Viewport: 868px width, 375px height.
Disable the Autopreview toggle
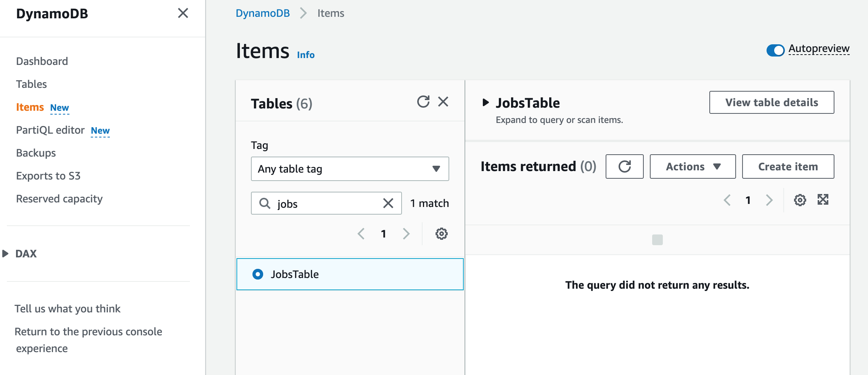[776, 50]
